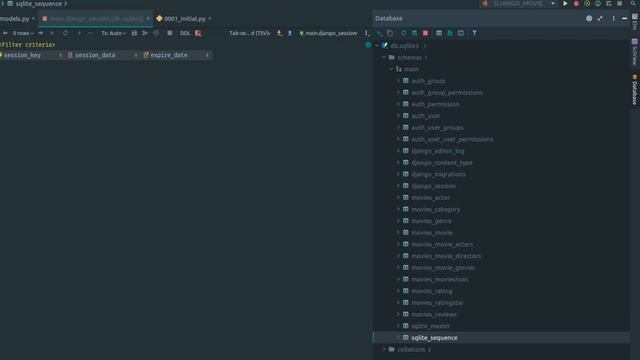The height and width of the screenshot is (360, 640).
Task: Collapse the schemas folder
Action: point(384,58)
